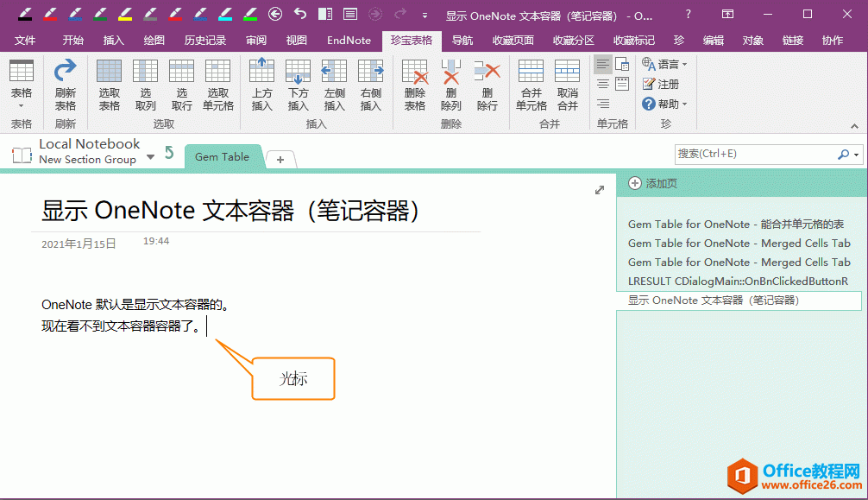This screenshot has height=500, width=868.
Task: Switch to the 开始 ribbon tab
Action: click(75, 40)
